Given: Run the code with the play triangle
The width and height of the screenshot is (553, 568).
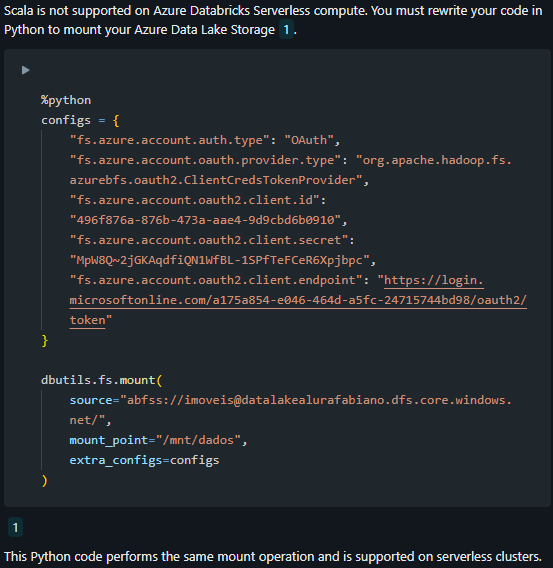Looking at the screenshot, I should point(25,70).
